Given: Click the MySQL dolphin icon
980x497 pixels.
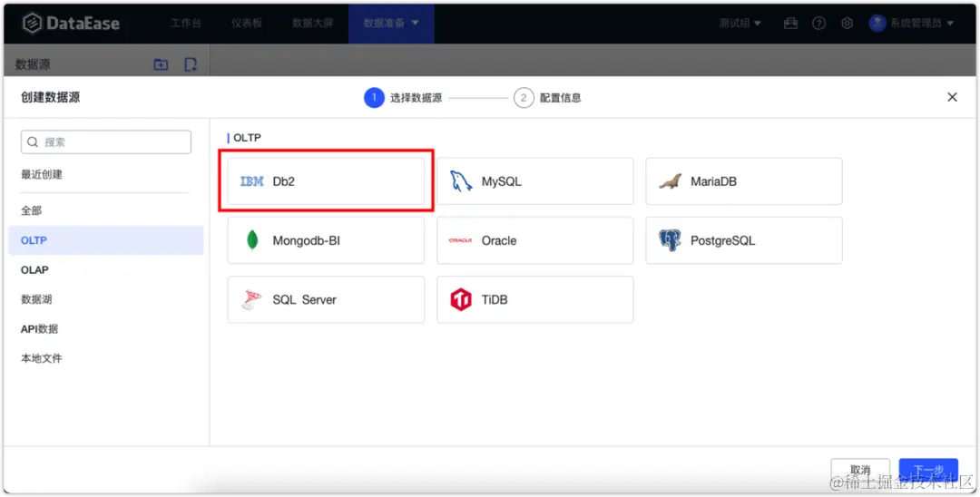Looking at the screenshot, I should point(461,181).
